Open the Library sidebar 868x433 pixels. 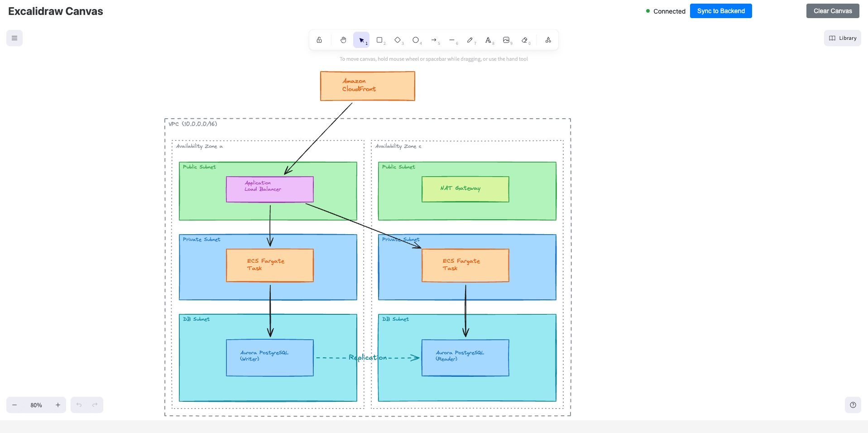[x=842, y=38]
